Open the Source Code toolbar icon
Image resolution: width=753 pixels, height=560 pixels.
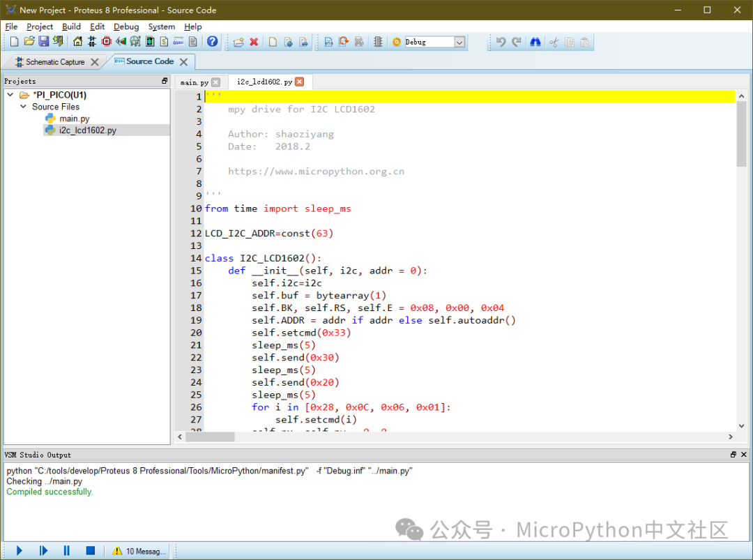[178, 42]
